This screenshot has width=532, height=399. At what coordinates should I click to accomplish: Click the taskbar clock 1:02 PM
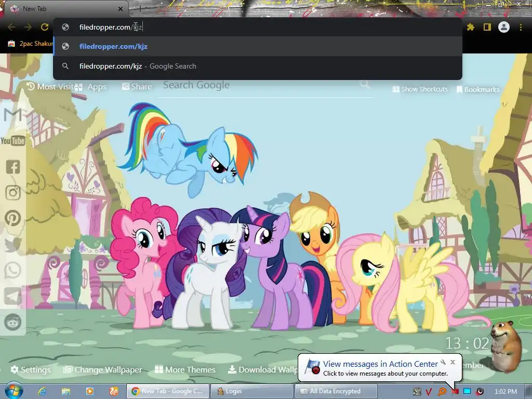506,392
